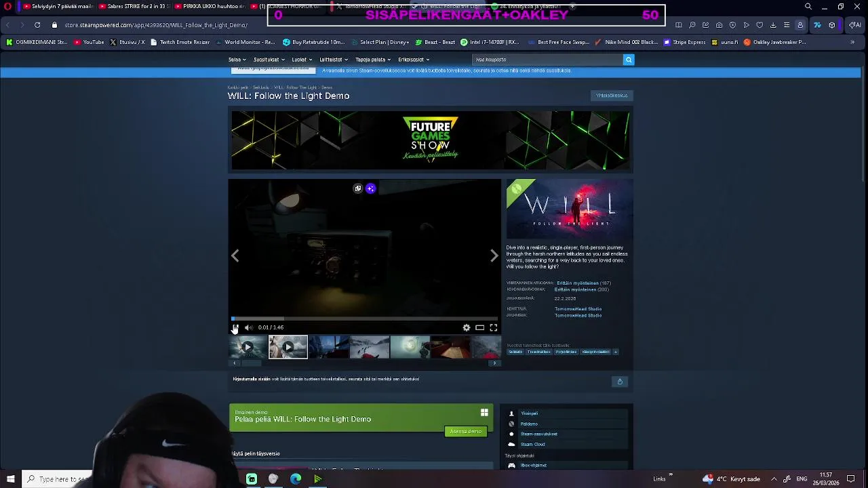The height and width of the screenshot is (488, 868).
Task: Open the snowy red sled screenshot thumbnail
Action: (x=370, y=347)
